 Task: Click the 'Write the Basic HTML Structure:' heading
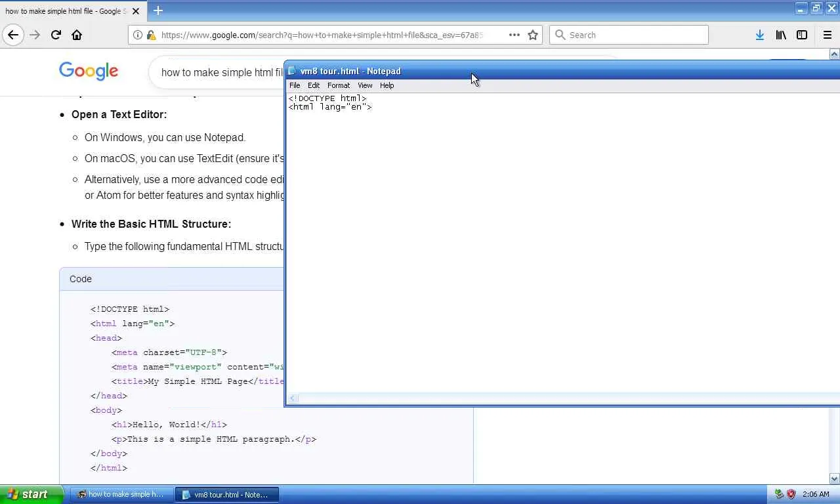[151, 224]
